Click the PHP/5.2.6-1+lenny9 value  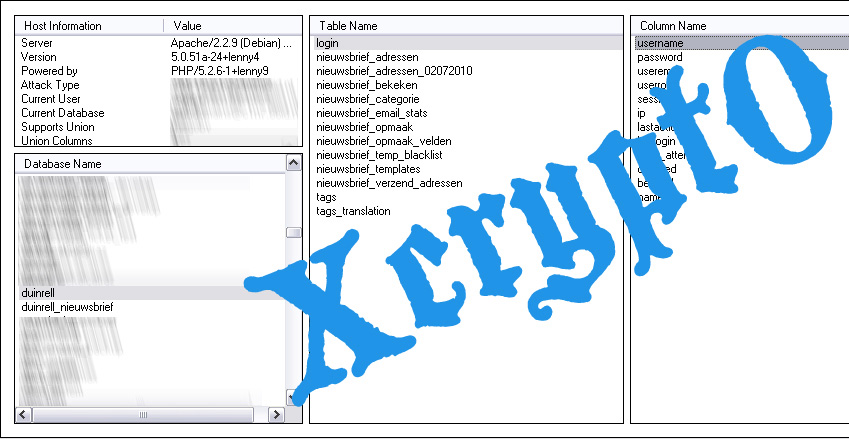(220, 71)
